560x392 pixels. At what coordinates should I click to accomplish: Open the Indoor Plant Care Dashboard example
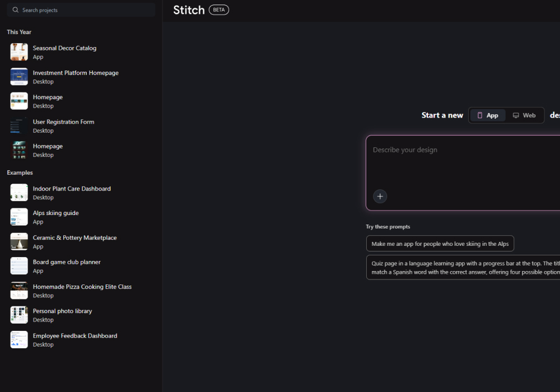click(72, 189)
